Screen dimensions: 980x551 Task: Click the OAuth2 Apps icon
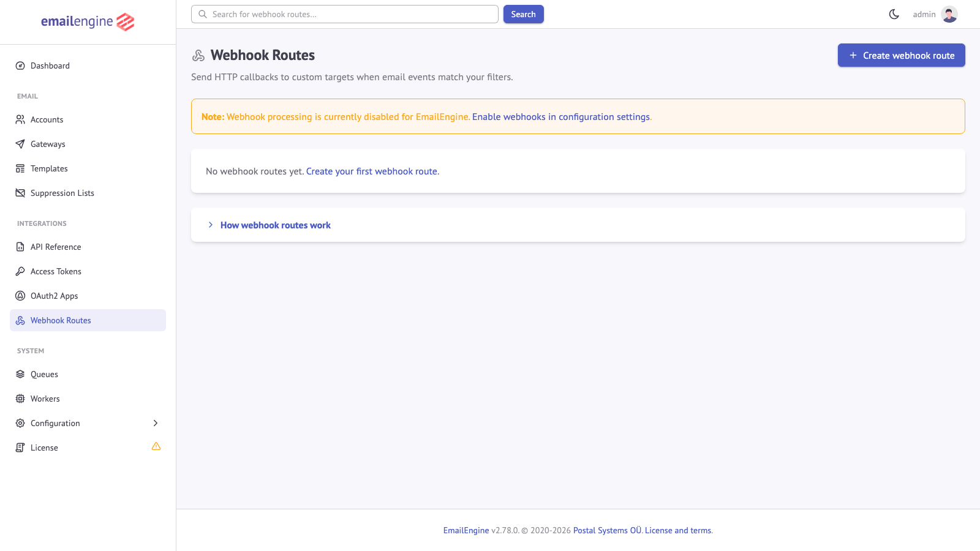(x=20, y=296)
